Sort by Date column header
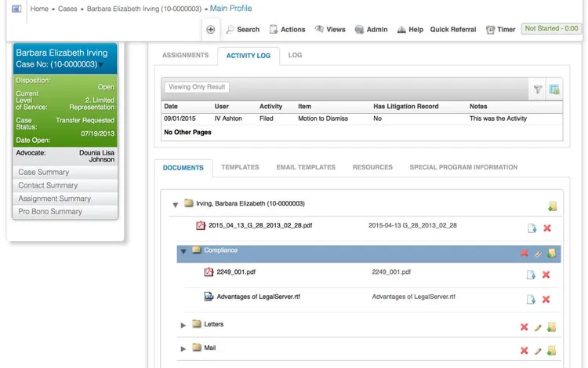 (x=171, y=107)
